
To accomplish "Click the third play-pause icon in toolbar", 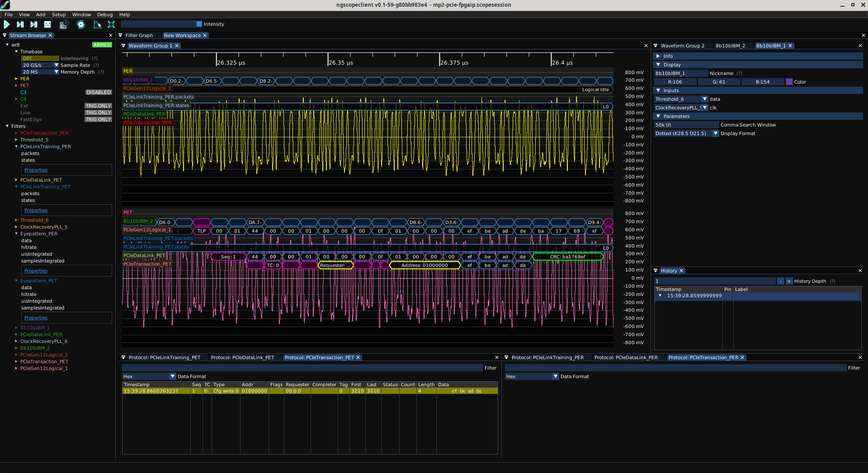I will pyautogui.click(x=34, y=24).
